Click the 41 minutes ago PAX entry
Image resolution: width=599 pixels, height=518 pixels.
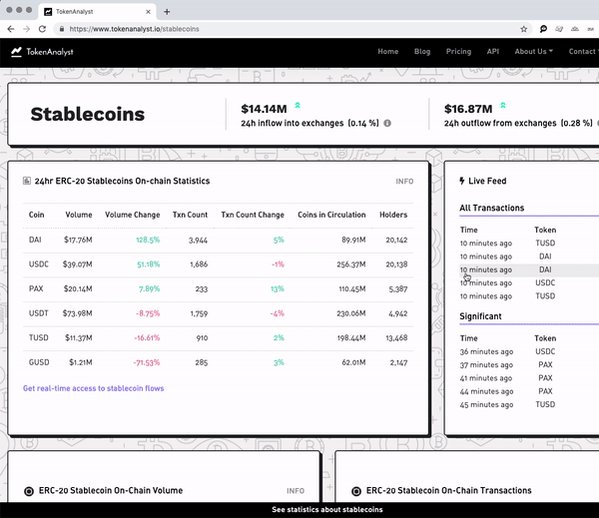pos(529,378)
